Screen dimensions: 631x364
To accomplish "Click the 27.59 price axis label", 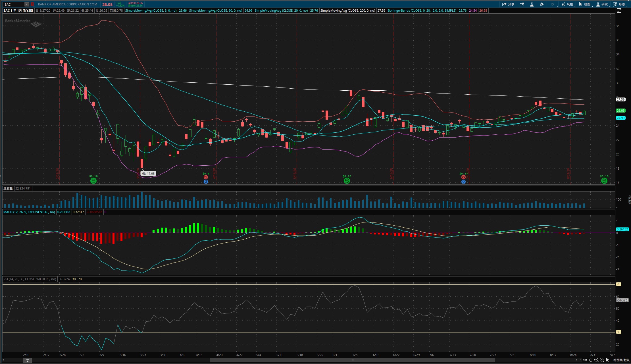I will click(x=620, y=99).
